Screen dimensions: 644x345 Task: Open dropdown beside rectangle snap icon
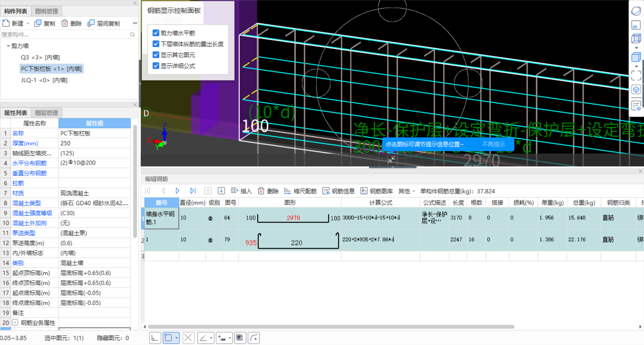click(177, 338)
